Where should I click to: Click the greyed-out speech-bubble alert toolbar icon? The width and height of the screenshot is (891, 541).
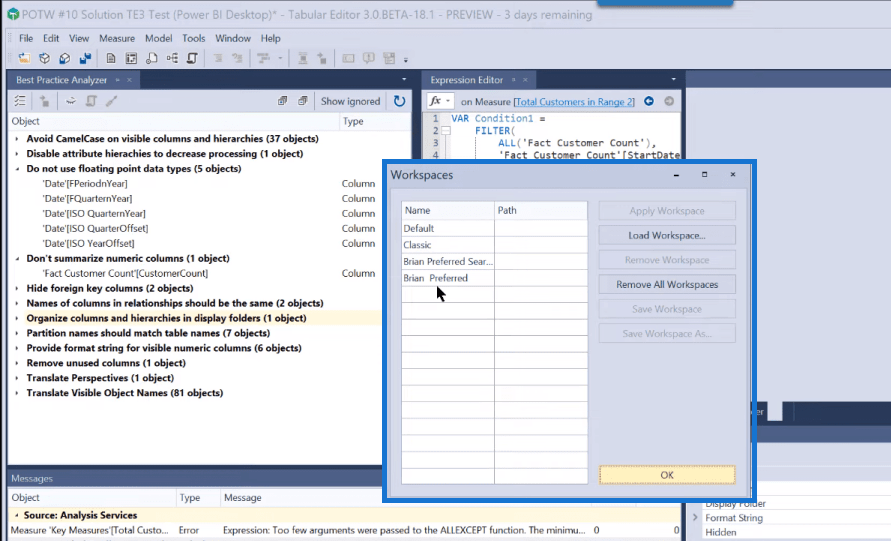[369, 58]
